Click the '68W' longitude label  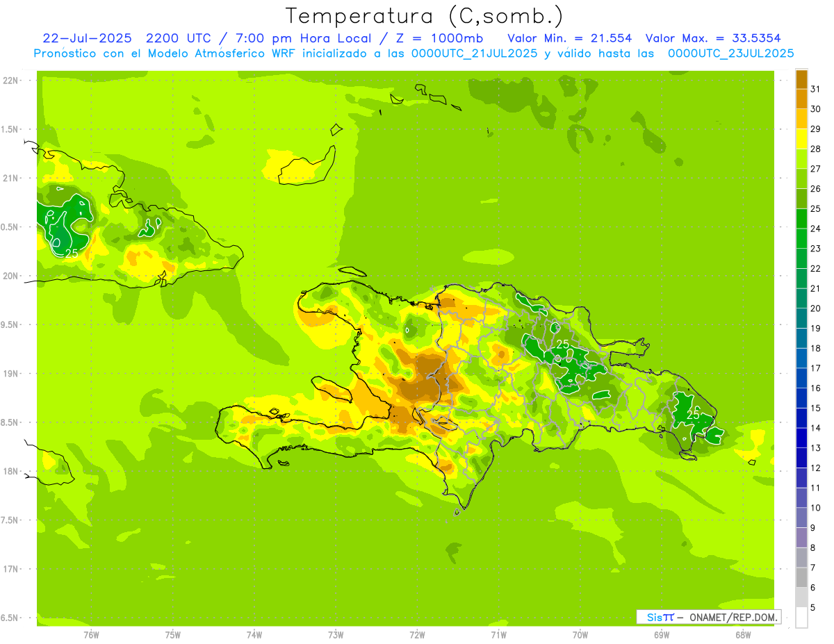(x=743, y=634)
